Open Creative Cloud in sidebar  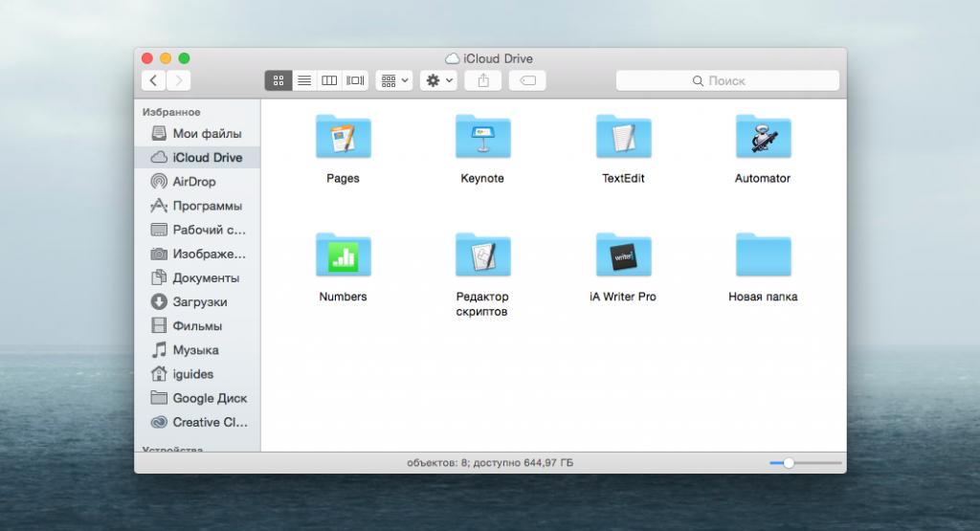pyautogui.click(x=197, y=422)
